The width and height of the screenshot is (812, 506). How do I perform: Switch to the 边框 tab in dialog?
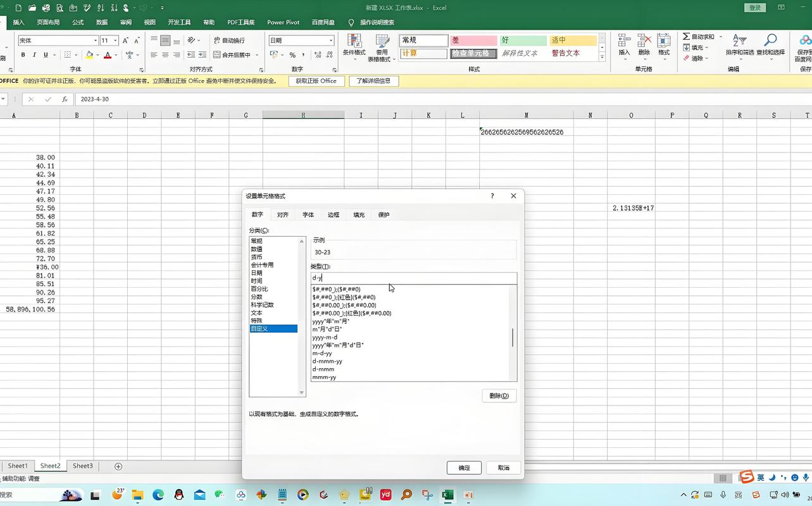pos(334,214)
